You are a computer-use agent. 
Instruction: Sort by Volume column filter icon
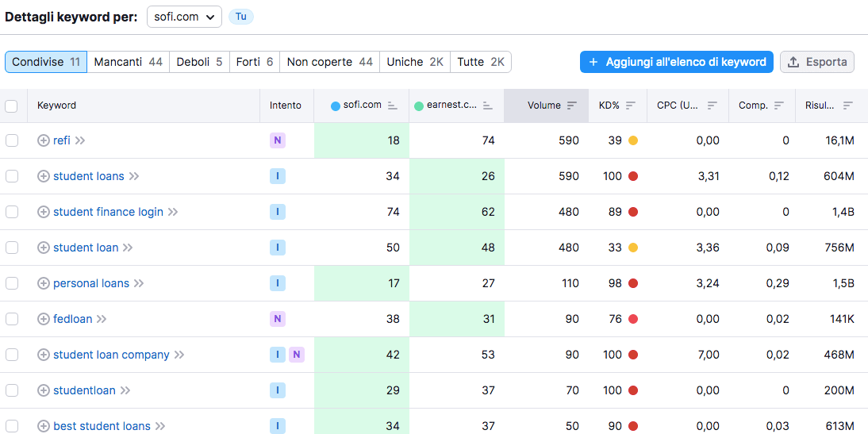click(x=572, y=106)
